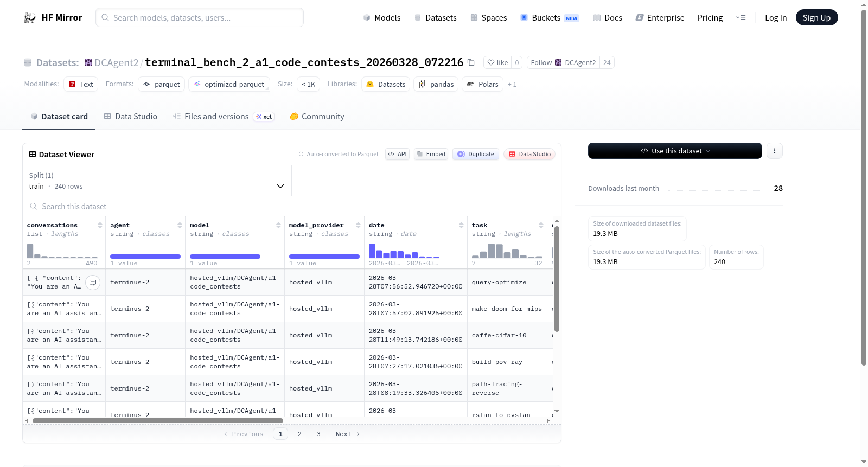868x467 pixels.
Task: Click the HF Mirror logo icon
Action: click(30, 18)
